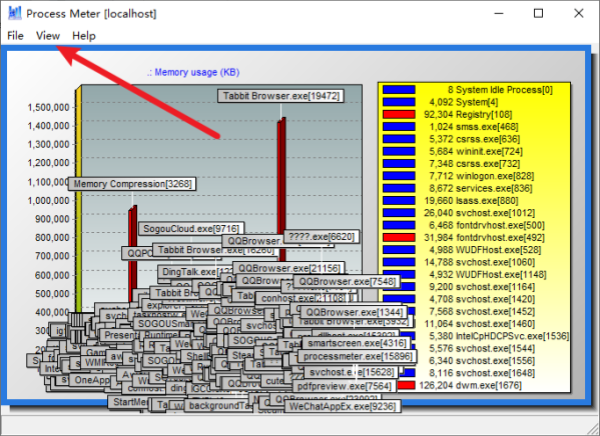Click blue swatch next to smss.exe[468]
Viewport: 600px width, 436px height.
pos(399,126)
